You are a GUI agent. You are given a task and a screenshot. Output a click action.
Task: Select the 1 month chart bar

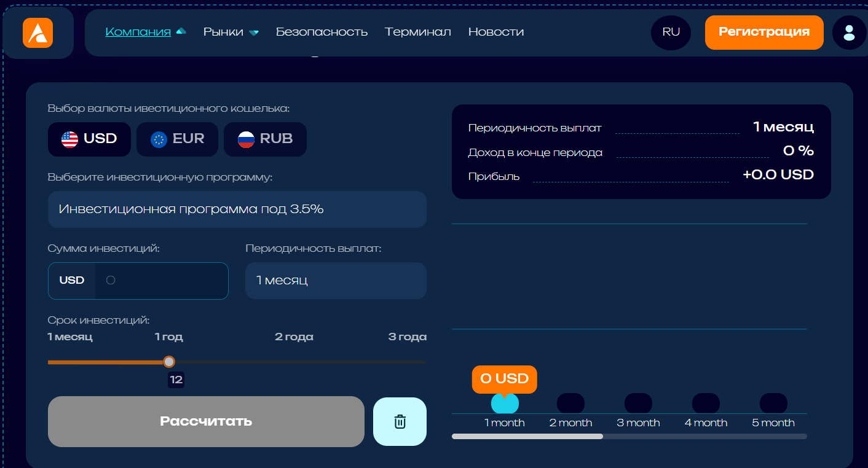(505, 404)
